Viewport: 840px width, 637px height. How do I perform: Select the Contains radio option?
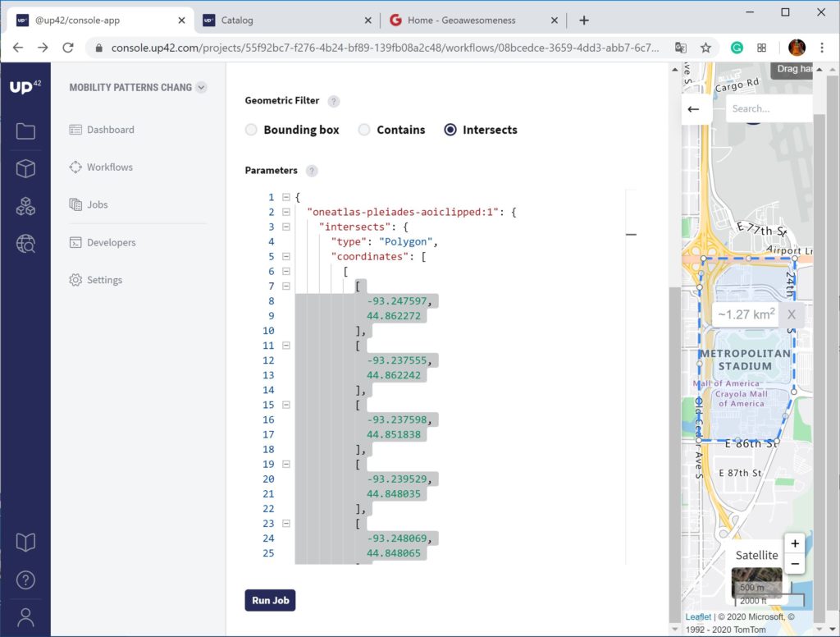tap(363, 130)
